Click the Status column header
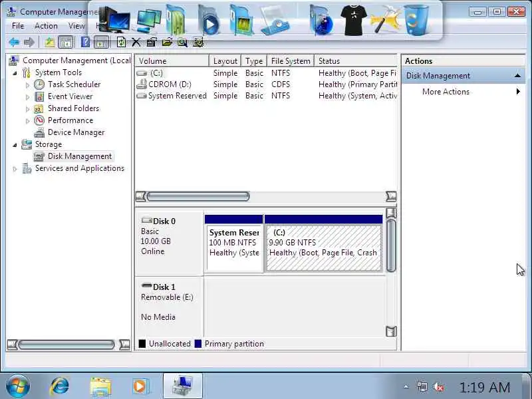 point(356,61)
